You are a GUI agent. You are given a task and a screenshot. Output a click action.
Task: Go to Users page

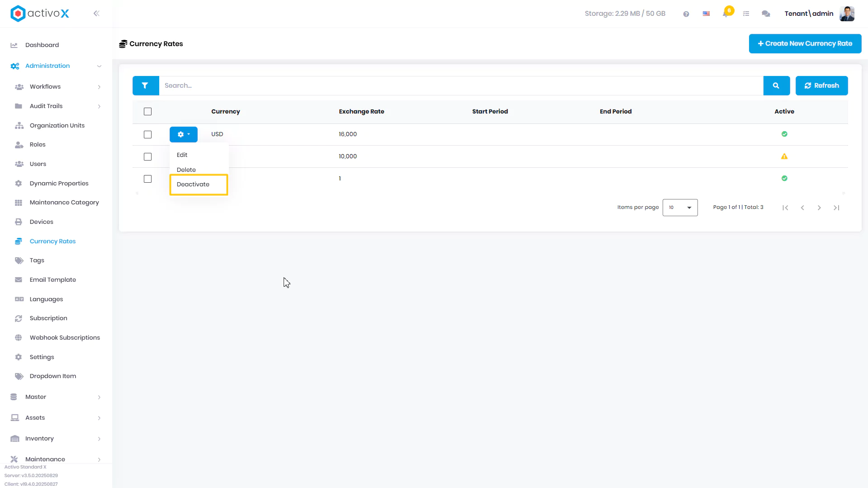coord(38,164)
